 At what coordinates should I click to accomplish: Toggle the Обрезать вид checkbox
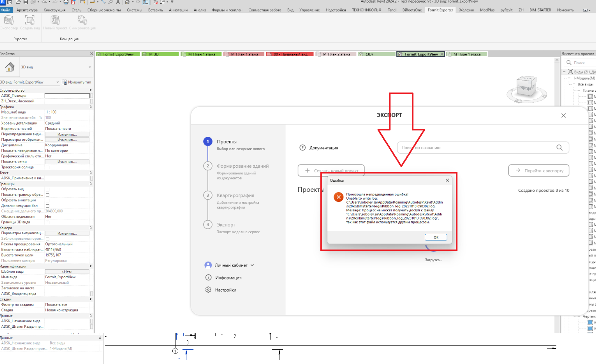(x=47, y=189)
